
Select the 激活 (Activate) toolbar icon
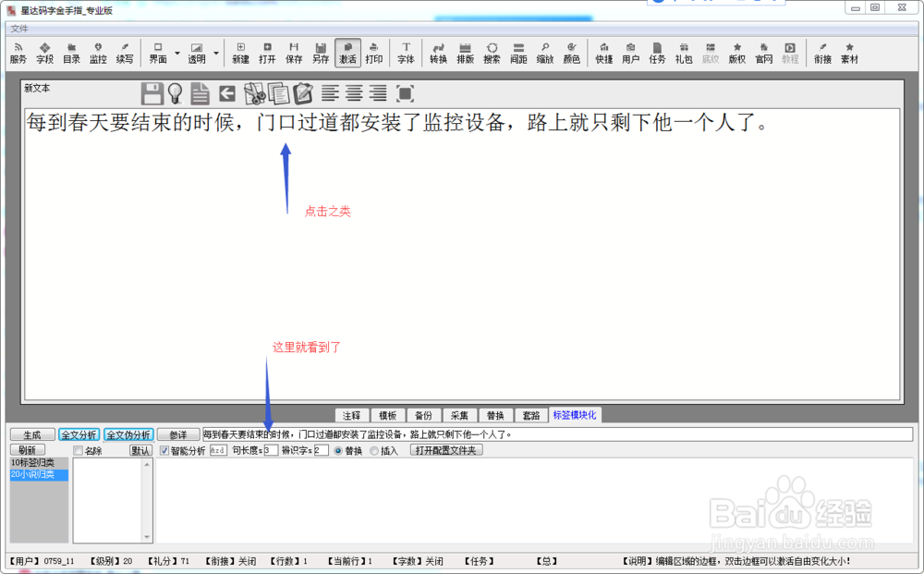[x=347, y=53]
